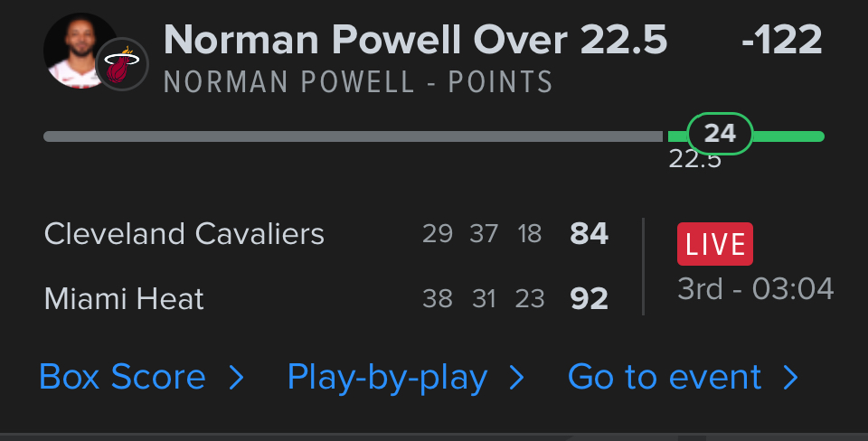Select the Cleveland Cavaliers team name
The height and width of the screenshot is (441, 868).
coord(184,234)
